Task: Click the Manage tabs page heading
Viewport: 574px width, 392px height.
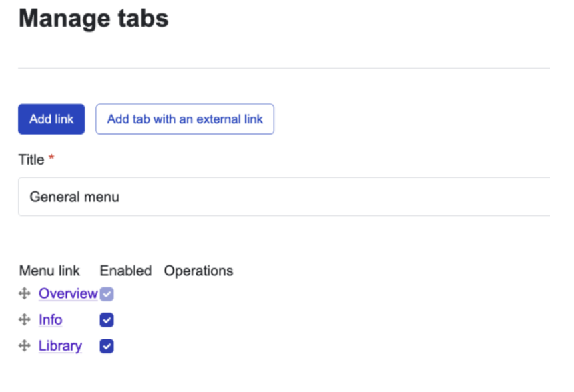Action: click(x=93, y=19)
